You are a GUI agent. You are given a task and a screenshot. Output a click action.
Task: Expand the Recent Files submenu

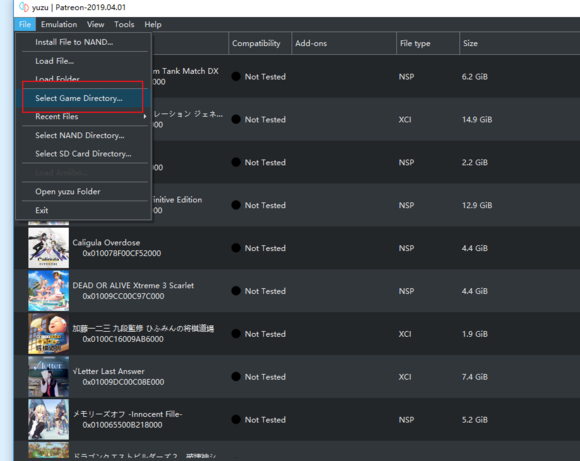[84, 117]
